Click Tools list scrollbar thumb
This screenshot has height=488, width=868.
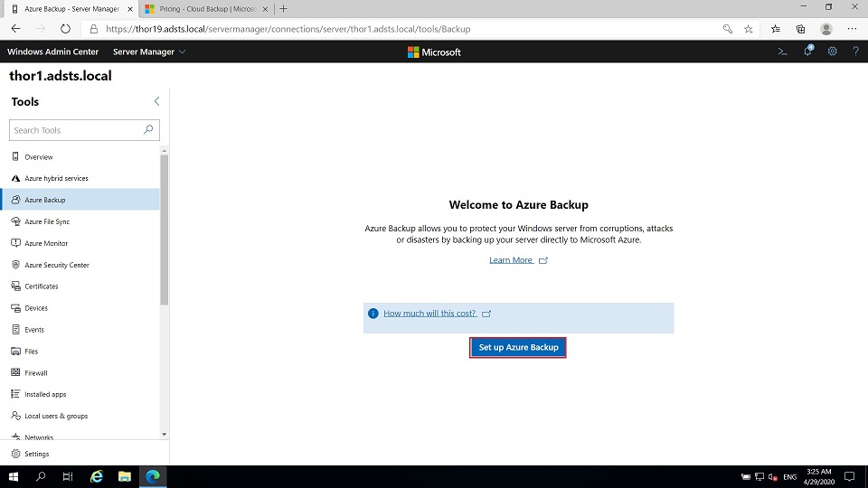point(165,230)
